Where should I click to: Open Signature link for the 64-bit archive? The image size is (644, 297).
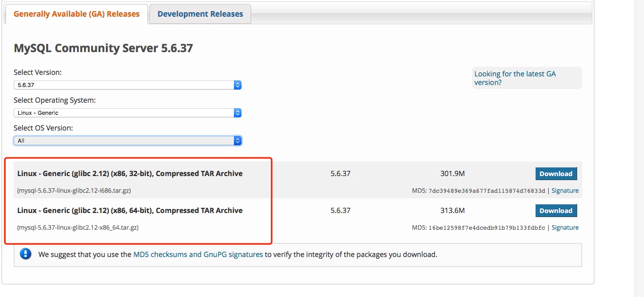[565, 228]
